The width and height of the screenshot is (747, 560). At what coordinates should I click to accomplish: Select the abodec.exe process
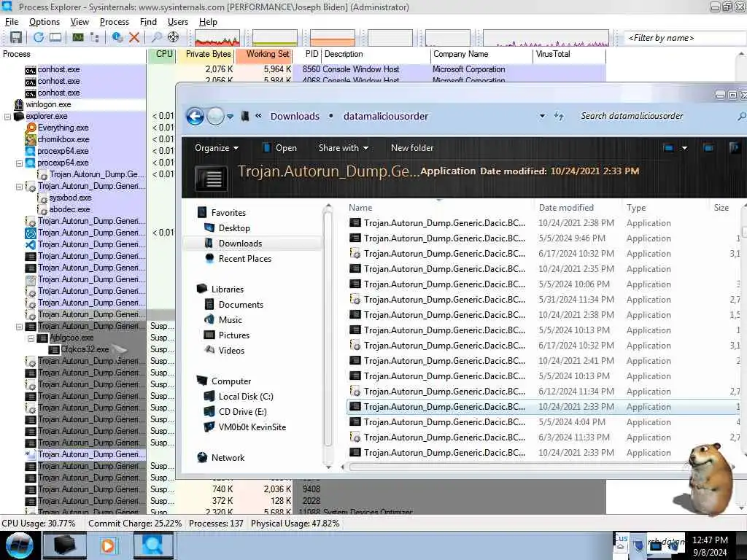69,209
